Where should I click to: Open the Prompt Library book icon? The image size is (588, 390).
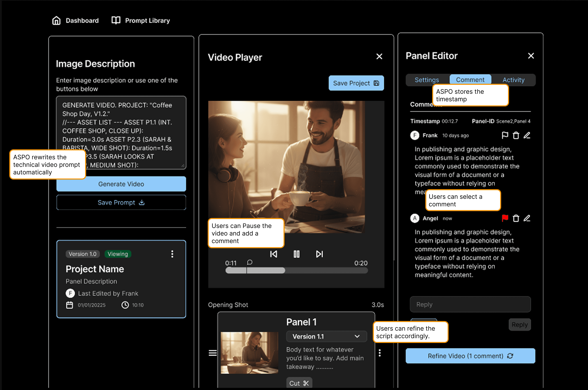tap(116, 20)
